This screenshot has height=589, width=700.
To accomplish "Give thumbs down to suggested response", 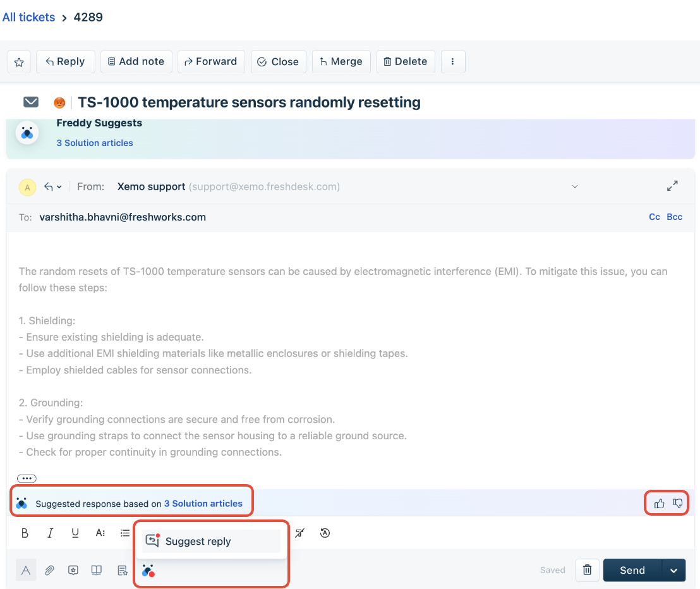I will [677, 504].
